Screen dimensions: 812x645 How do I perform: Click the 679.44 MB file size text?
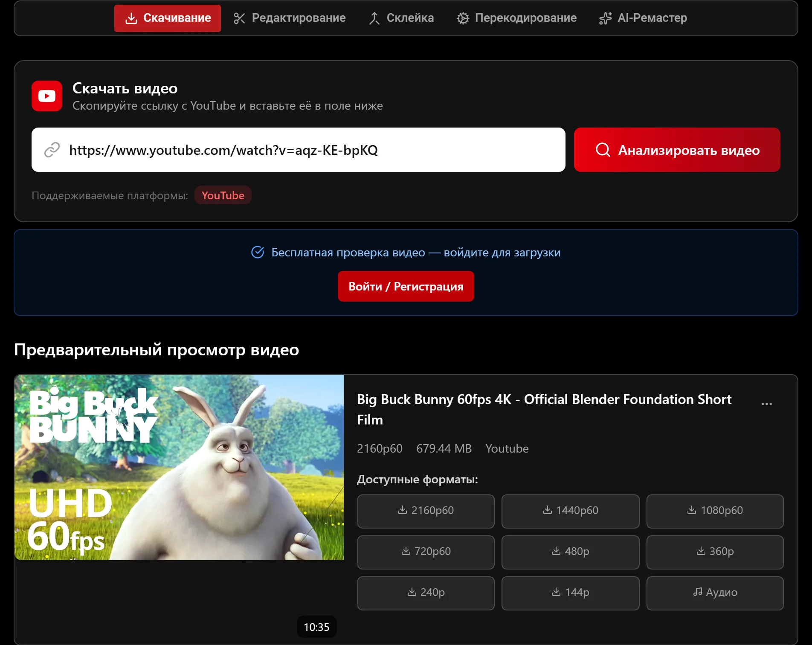[x=444, y=449]
